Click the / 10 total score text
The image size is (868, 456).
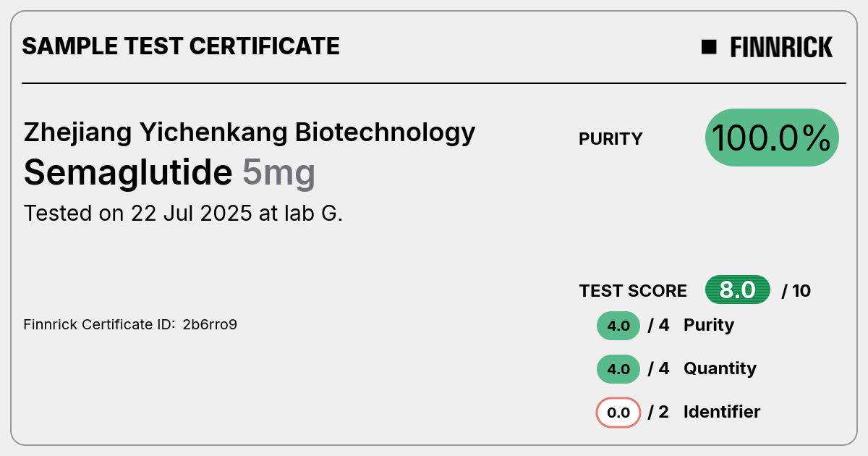click(796, 291)
